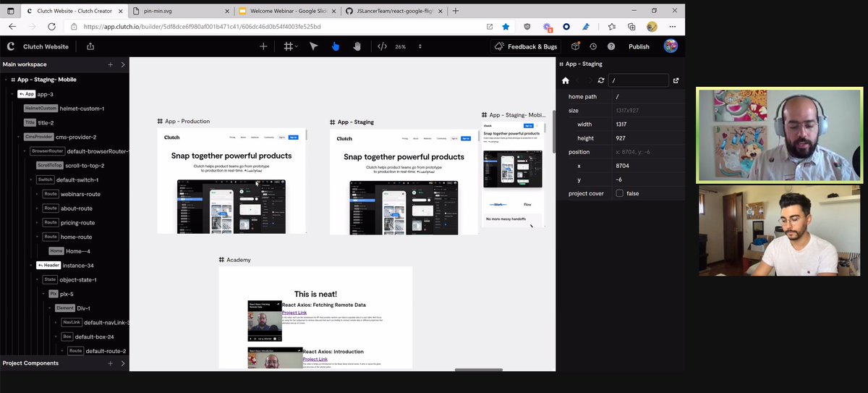Screen dimensions: 868x393
Task: Click React Axios Introduction Project Link
Action: pyautogui.click(x=315, y=360)
